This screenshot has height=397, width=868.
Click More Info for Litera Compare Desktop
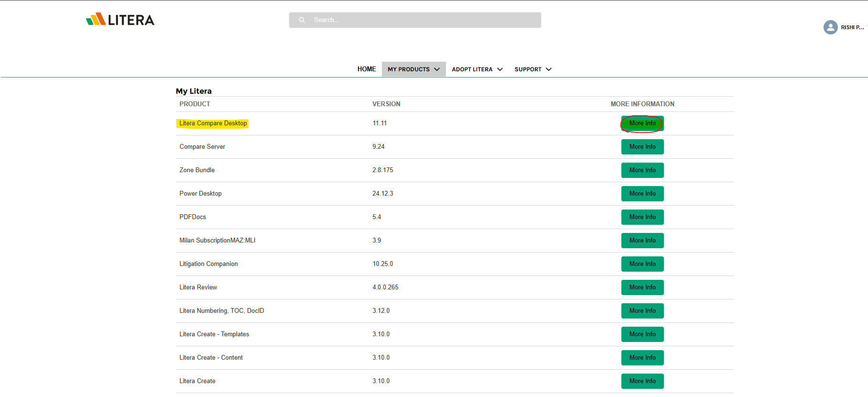pyautogui.click(x=642, y=123)
